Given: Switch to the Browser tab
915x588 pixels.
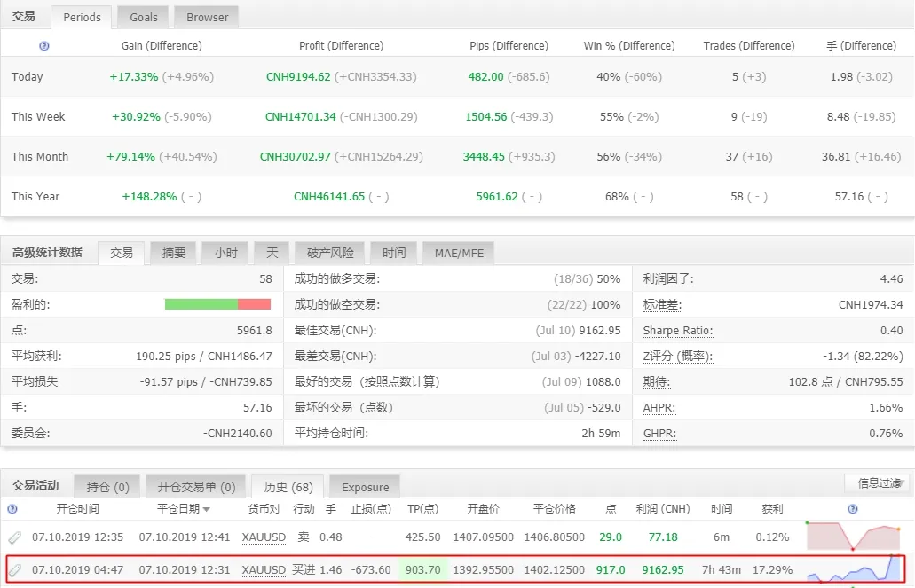Looking at the screenshot, I should tap(207, 18).
